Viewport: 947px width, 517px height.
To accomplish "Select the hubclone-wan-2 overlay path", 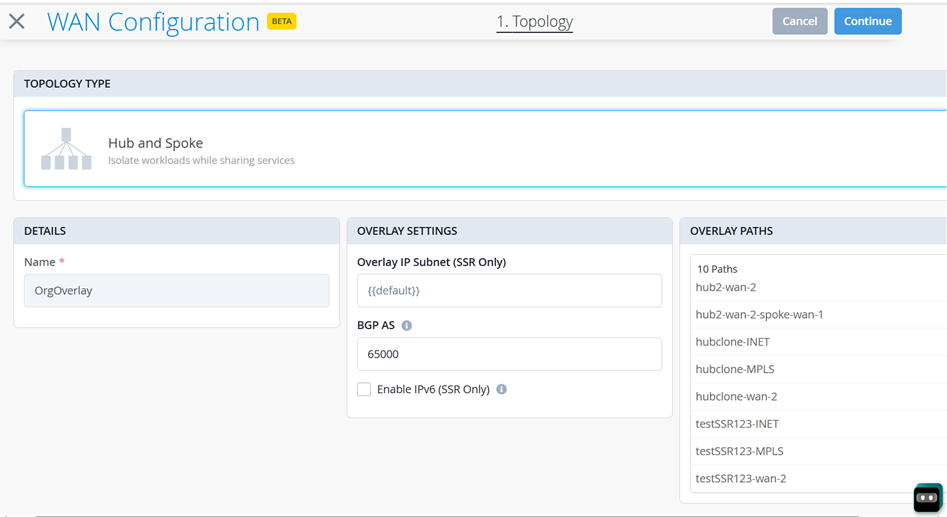I will pos(820,396).
